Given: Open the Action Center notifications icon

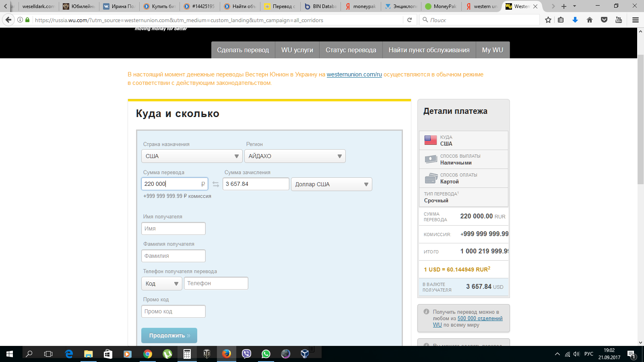Looking at the screenshot, I should point(631,354).
